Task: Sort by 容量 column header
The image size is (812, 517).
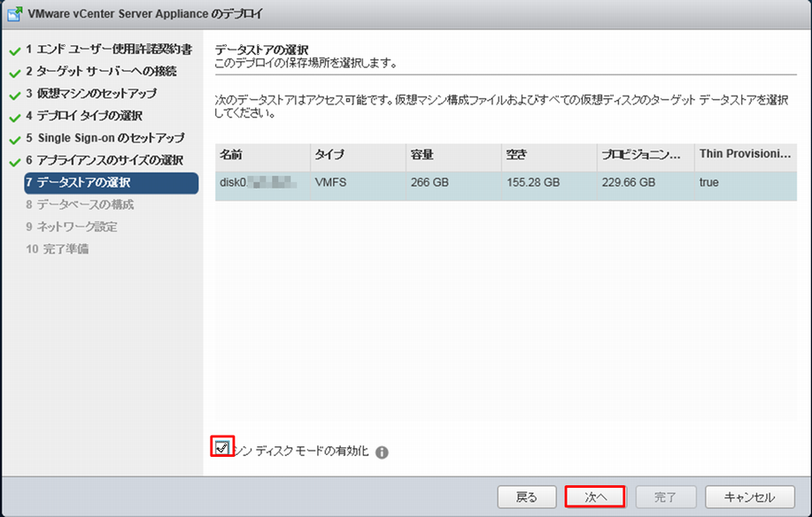Action: [x=452, y=155]
